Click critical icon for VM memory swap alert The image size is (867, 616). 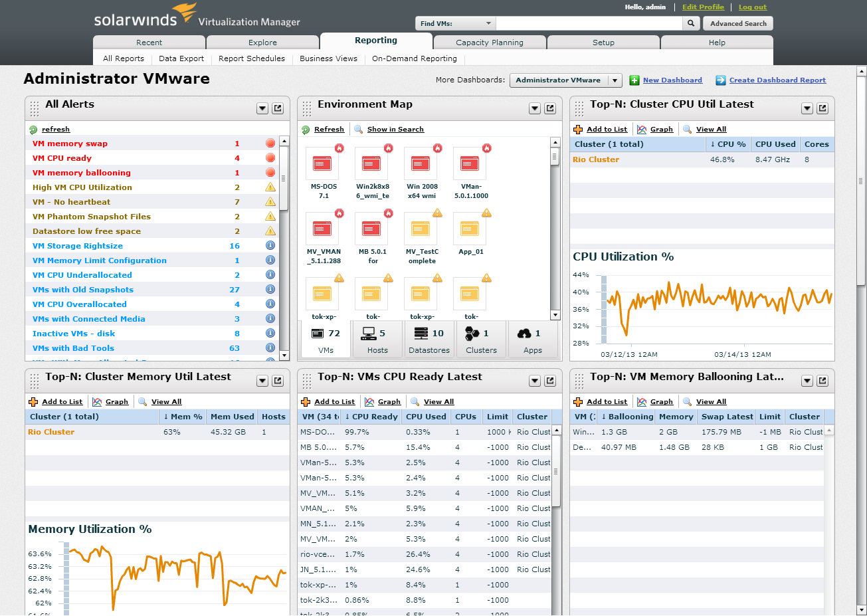270,144
